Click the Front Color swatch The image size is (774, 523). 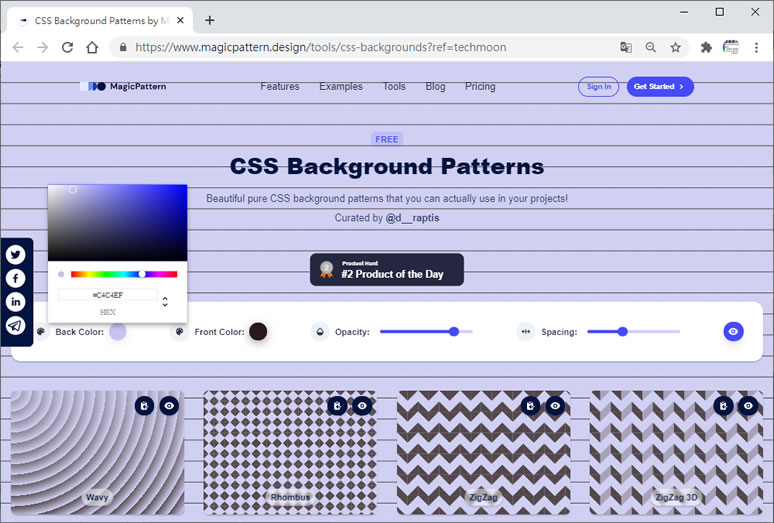coord(258,332)
